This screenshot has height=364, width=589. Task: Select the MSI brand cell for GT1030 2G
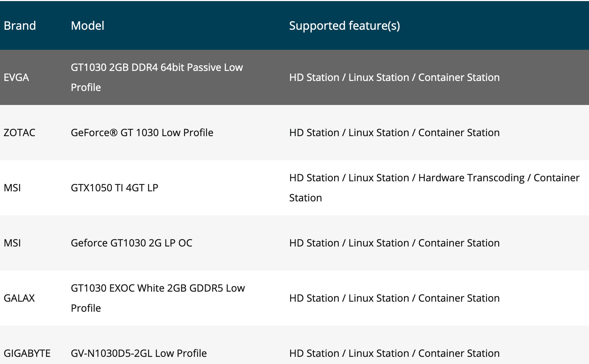click(12, 243)
